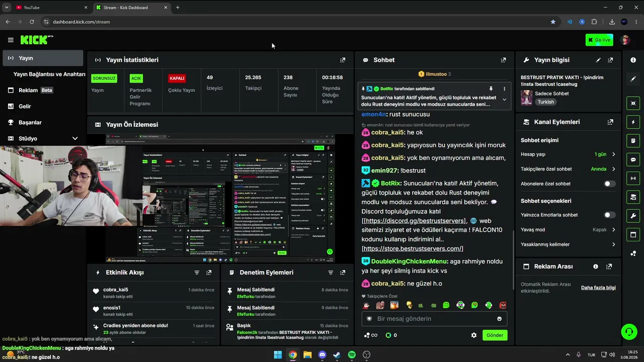The width and height of the screenshot is (644, 362).
Task: Open Yayın Bağlantısı ve Anahtarı page
Action: [x=49, y=74]
